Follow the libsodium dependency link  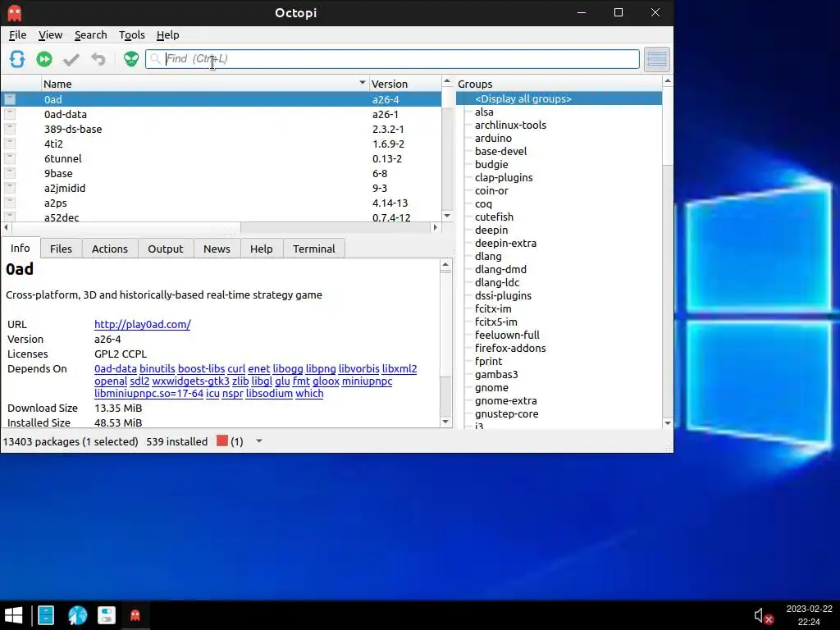tap(269, 393)
